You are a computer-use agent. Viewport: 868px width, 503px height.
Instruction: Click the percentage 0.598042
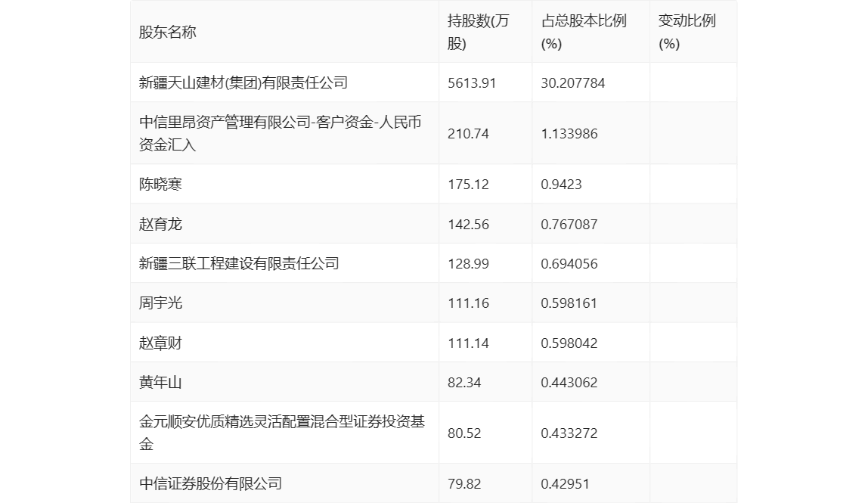click(569, 343)
